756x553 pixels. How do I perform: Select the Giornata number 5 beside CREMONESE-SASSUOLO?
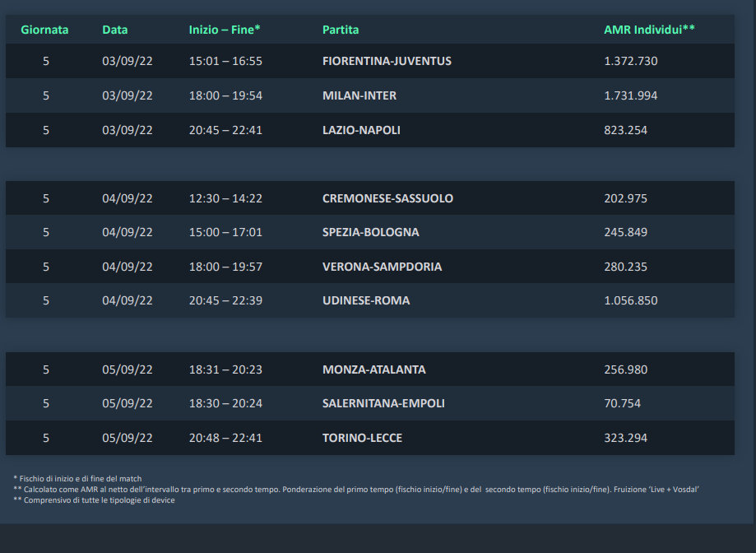(x=46, y=198)
